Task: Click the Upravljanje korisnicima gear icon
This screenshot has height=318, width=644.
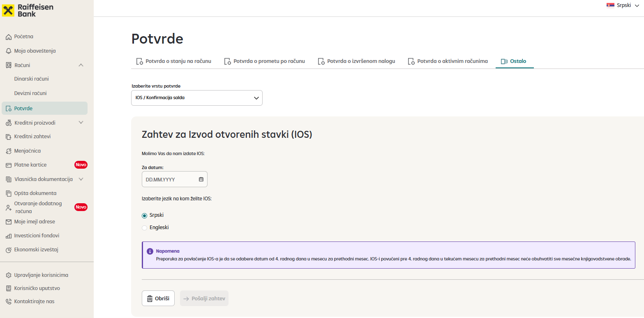Action: point(9,275)
